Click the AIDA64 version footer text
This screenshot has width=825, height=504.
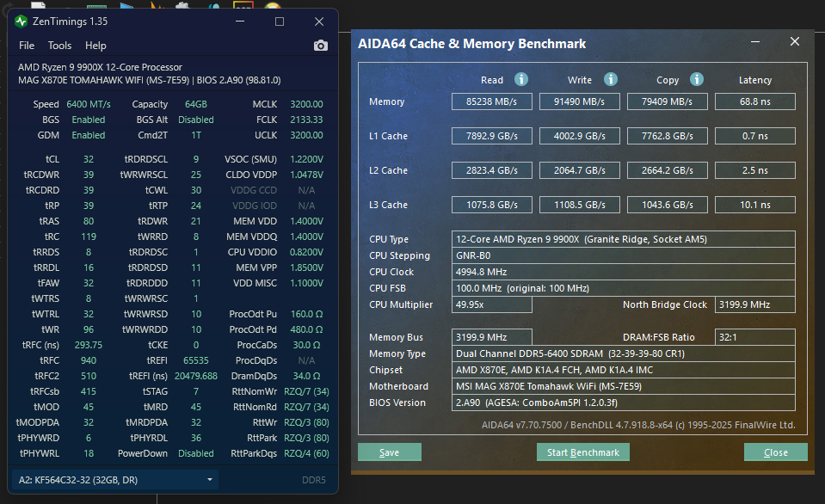pos(638,425)
